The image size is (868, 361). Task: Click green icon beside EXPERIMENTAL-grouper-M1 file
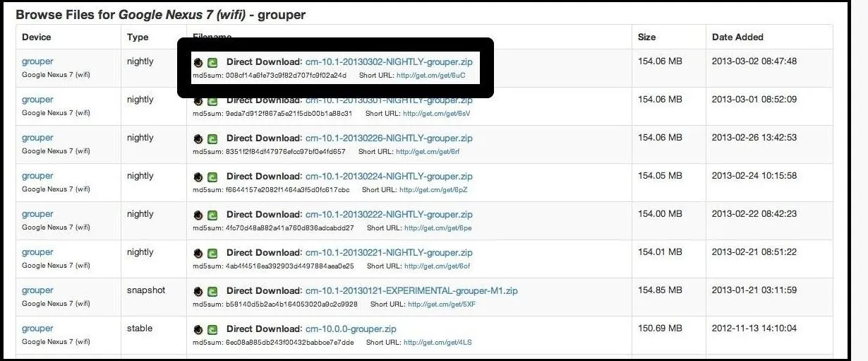point(212,291)
